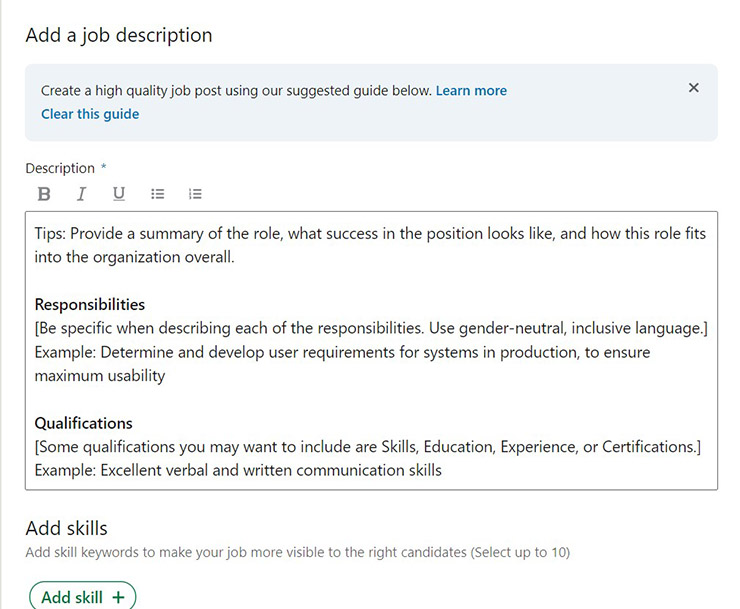Place cursor in the Tips summary paragraph

pos(370,245)
